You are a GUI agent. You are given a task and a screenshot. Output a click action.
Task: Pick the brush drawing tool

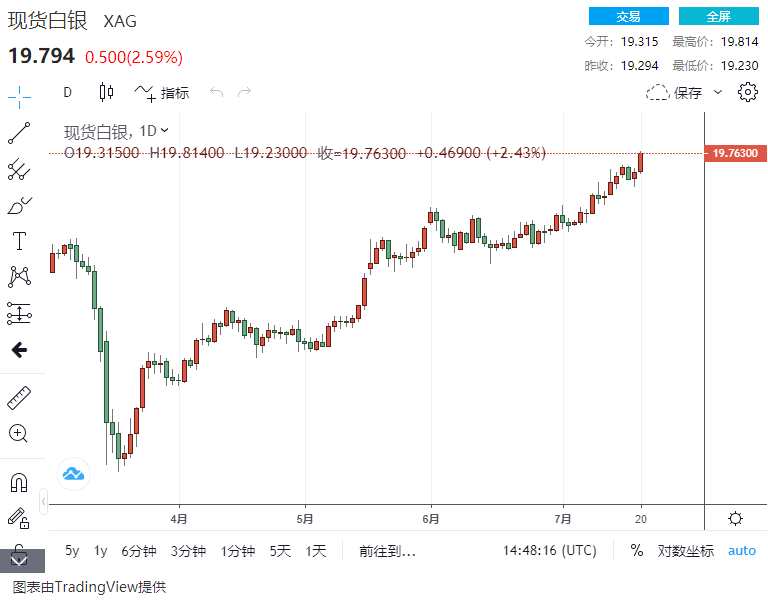19,206
